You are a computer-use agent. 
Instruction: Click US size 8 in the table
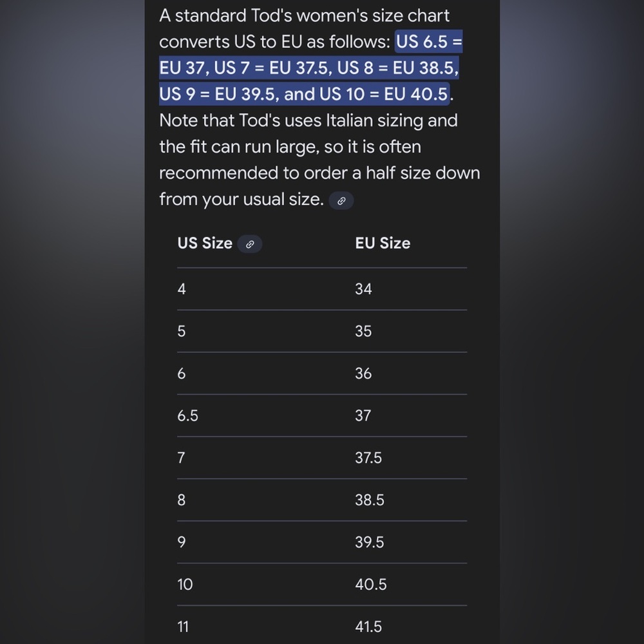click(182, 500)
